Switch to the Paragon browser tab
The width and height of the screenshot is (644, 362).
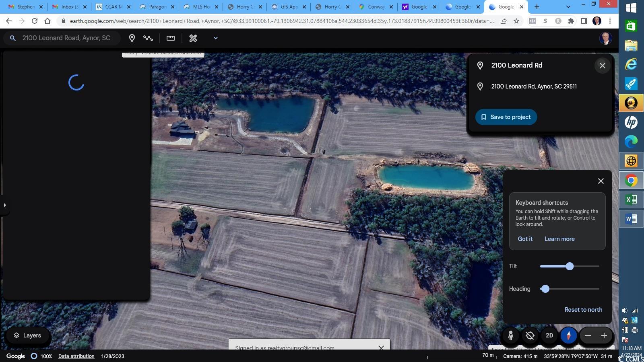[157, 7]
